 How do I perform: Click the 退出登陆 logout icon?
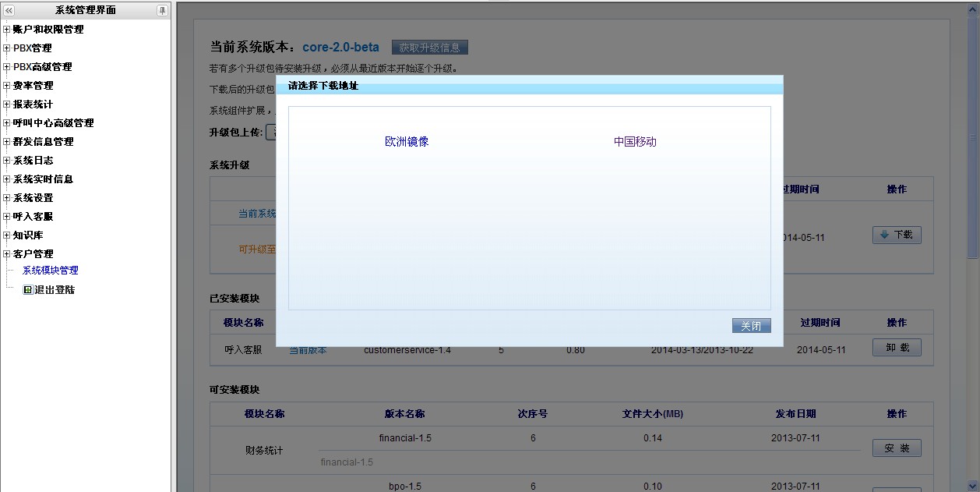click(x=28, y=289)
